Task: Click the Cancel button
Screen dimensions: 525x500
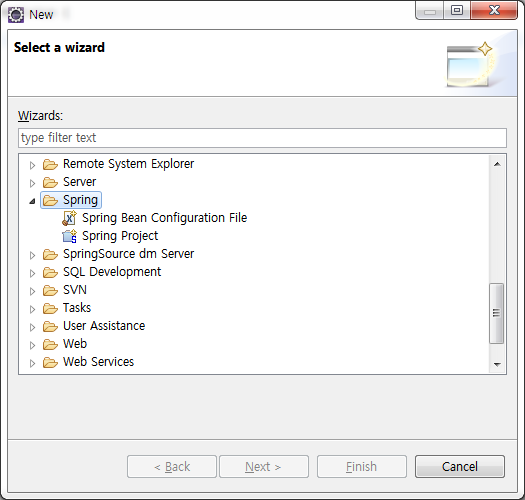Action: coord(460,466)
